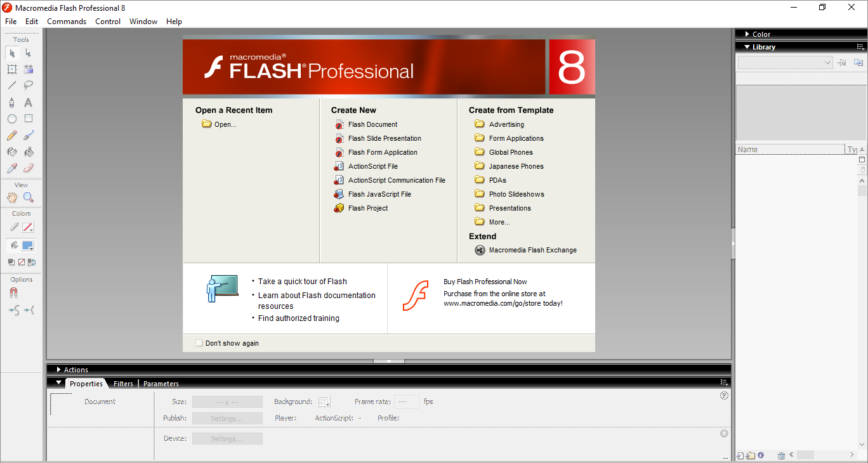Click the New Library Panel icon

pos(858,62)
